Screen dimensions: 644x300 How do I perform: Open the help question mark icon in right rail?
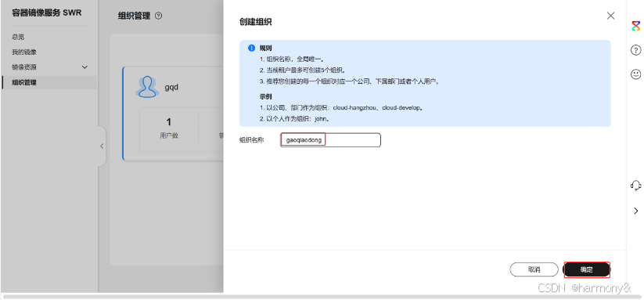click(635, 50)
